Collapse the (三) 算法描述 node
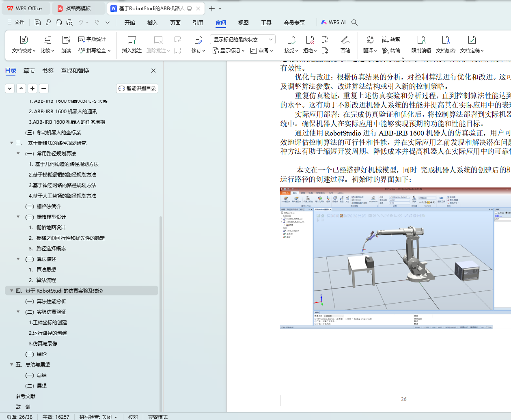This screenshot has width=511, height=420. coord(18,259)
